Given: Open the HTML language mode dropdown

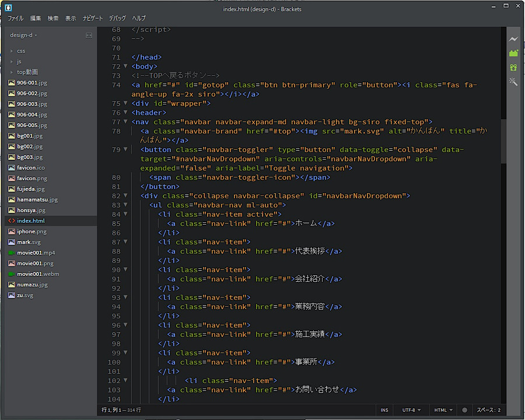Looking at the screenshot, I should (x=443, y=410).
